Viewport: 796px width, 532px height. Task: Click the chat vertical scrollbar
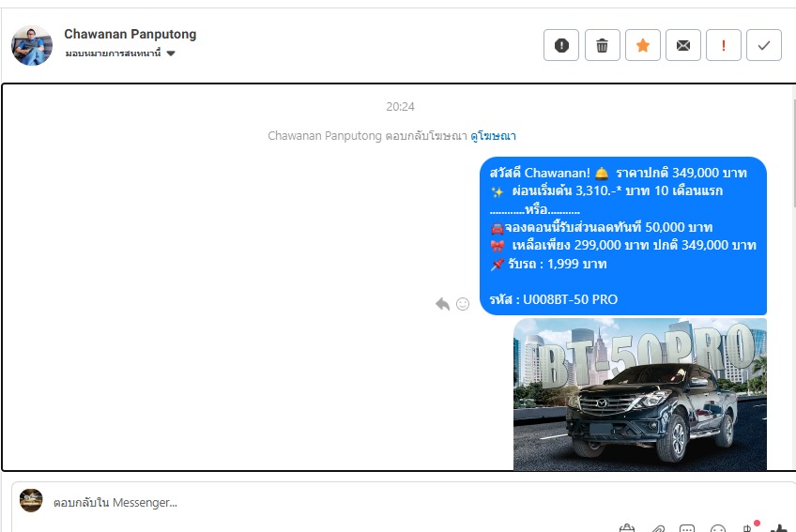point(793,152)
